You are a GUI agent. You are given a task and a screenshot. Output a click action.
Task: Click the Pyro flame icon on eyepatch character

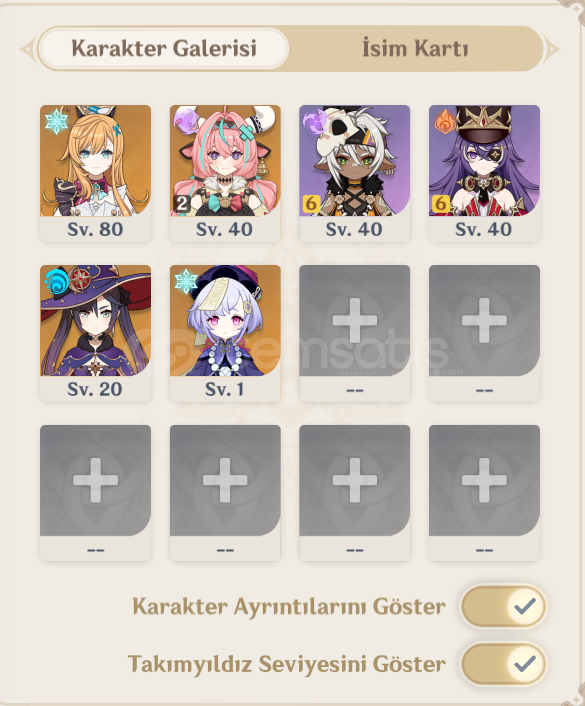point(445,121)
